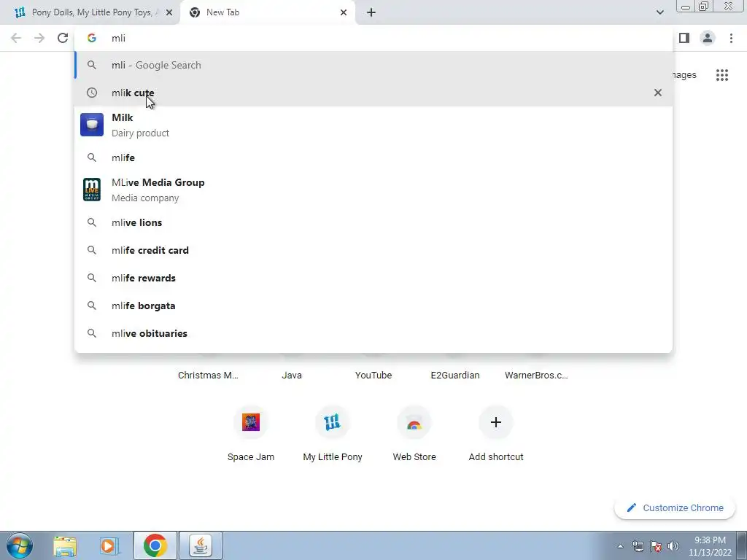
Task: Click the Google G icon in address bar
Action: point(91,38)
